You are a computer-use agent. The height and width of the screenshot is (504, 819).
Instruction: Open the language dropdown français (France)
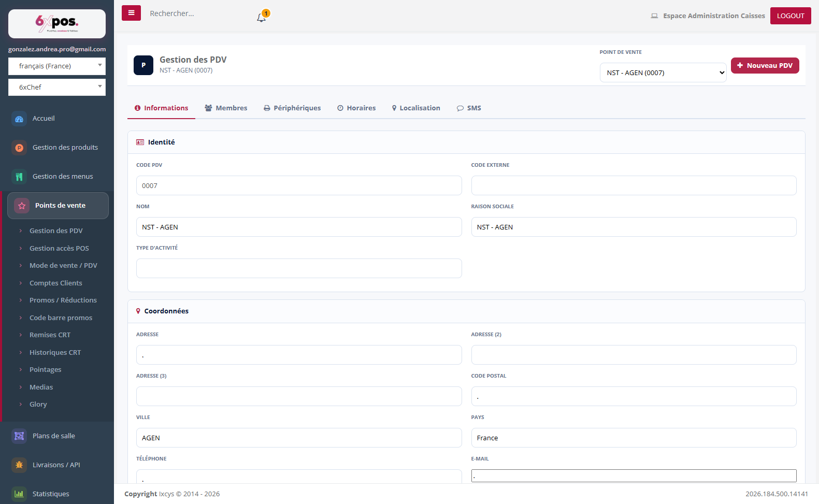(x=57, y=66)
